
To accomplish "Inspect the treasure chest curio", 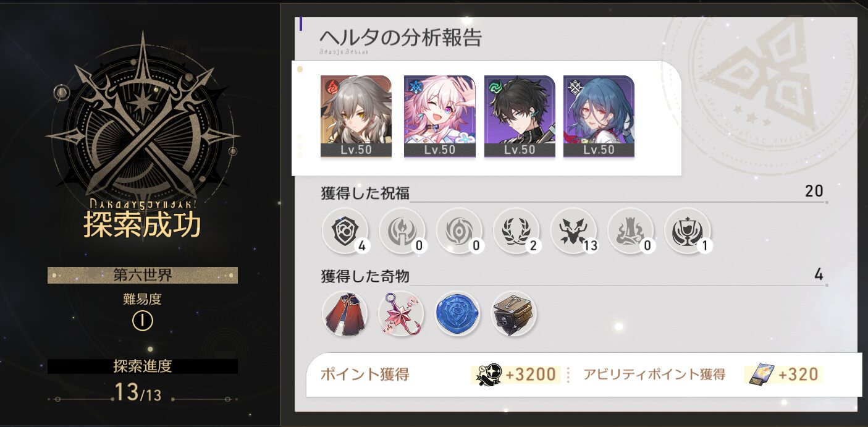I will click(513, 313).
